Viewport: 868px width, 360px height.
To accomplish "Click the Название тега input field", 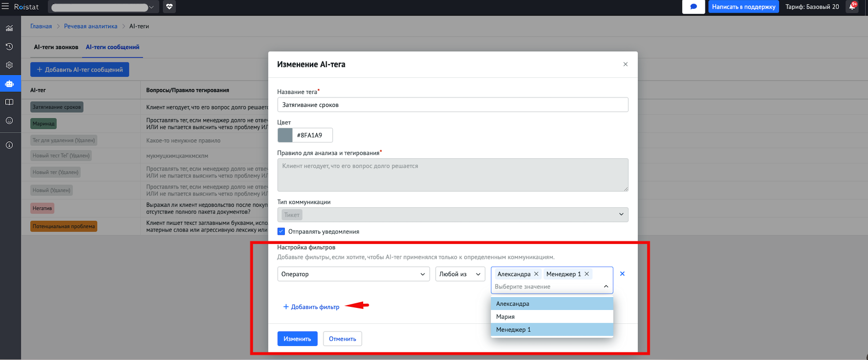I will click(453, 105).
